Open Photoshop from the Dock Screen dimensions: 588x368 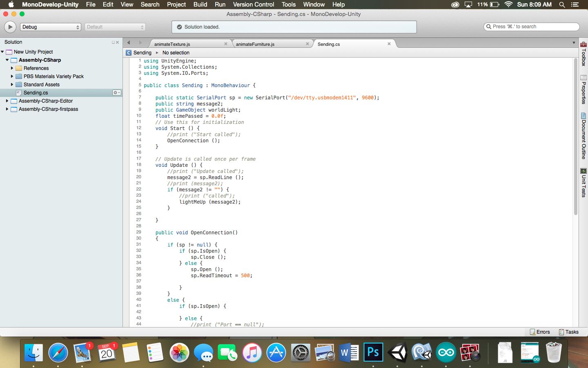point(373,352)
